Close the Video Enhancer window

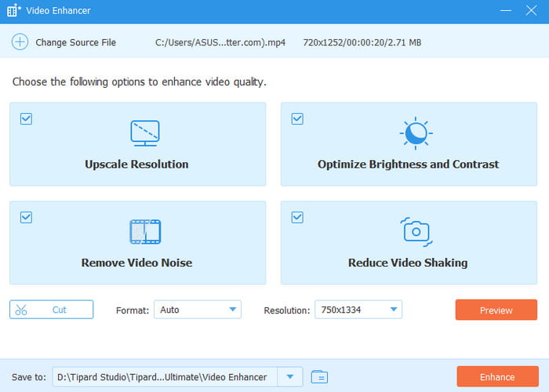(x=531, y=10)
